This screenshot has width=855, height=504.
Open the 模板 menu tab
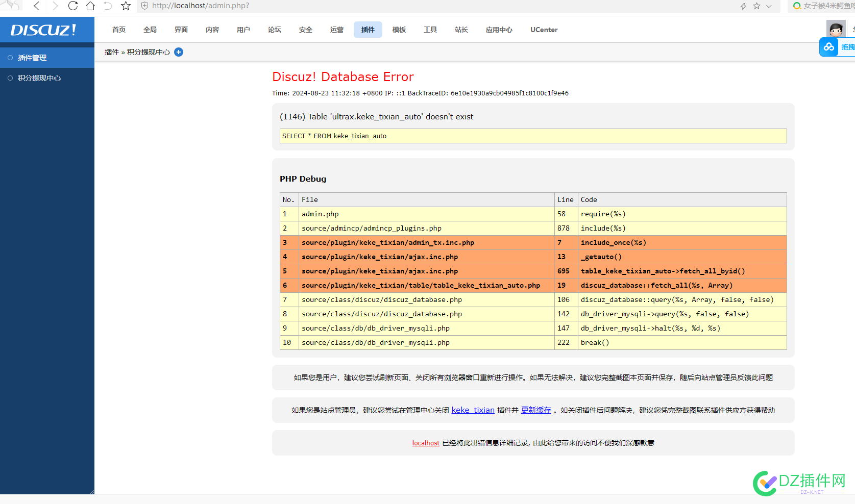pyautogui.click(x=399, y=30)
